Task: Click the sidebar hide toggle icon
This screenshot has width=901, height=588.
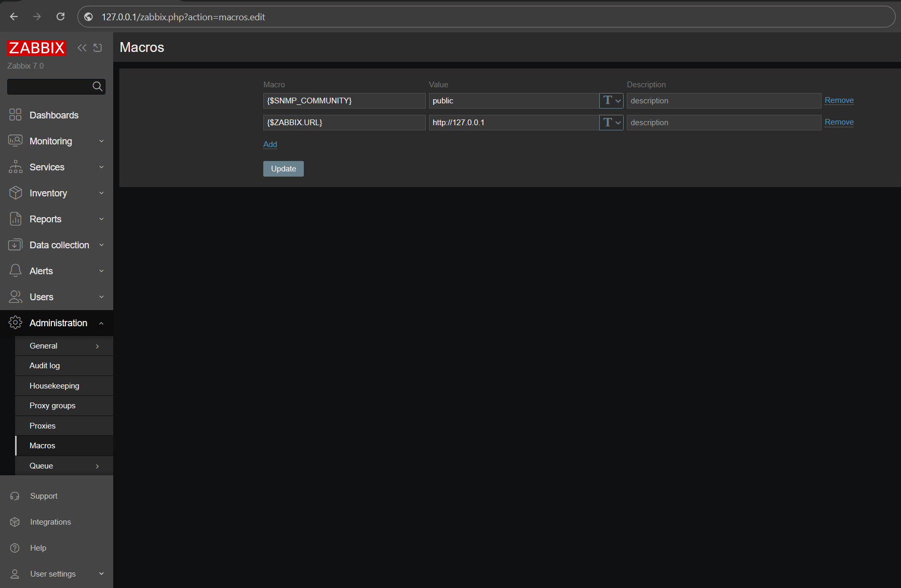Action: pos(98,48)
